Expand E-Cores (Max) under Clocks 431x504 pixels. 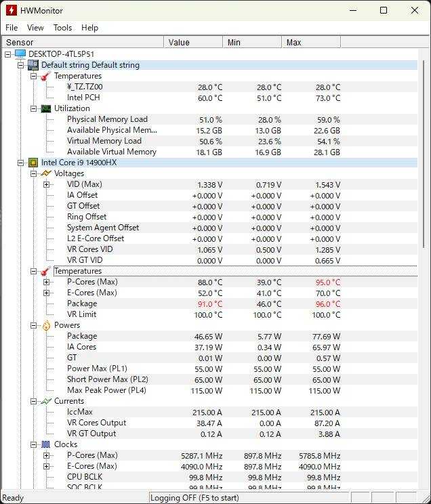point(46,466)
